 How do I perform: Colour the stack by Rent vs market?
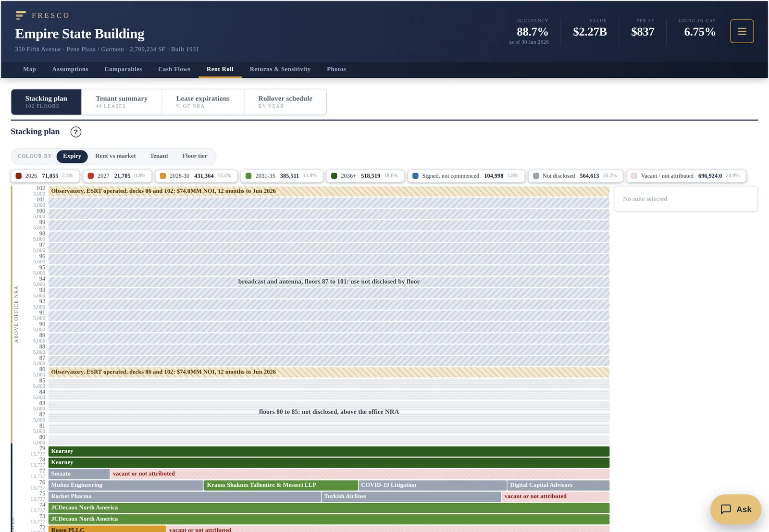115,156
